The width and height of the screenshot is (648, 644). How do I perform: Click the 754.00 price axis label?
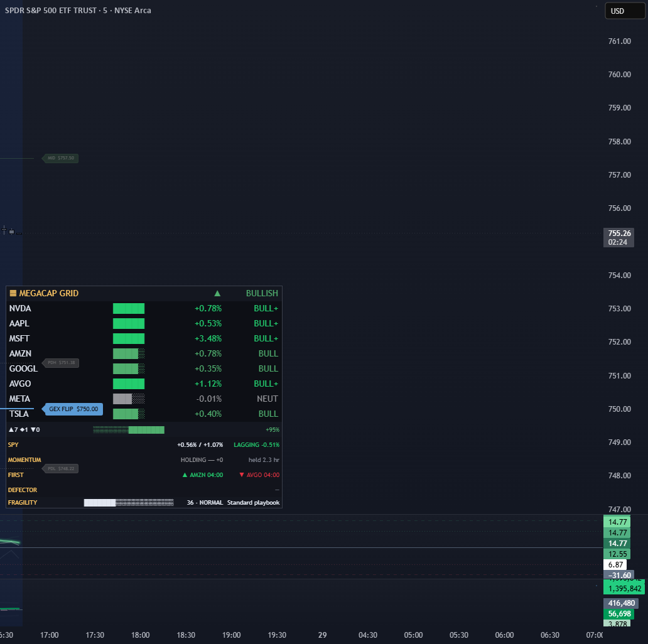pos(620,276)
